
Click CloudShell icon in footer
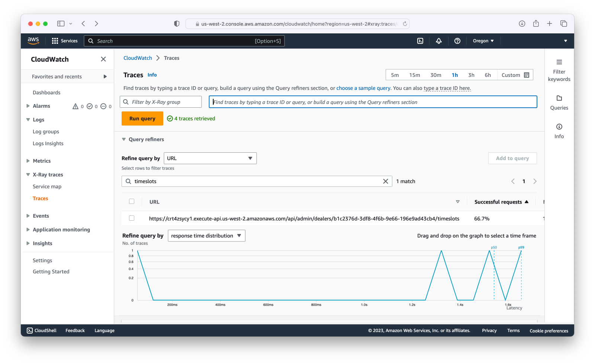(30, 331)
